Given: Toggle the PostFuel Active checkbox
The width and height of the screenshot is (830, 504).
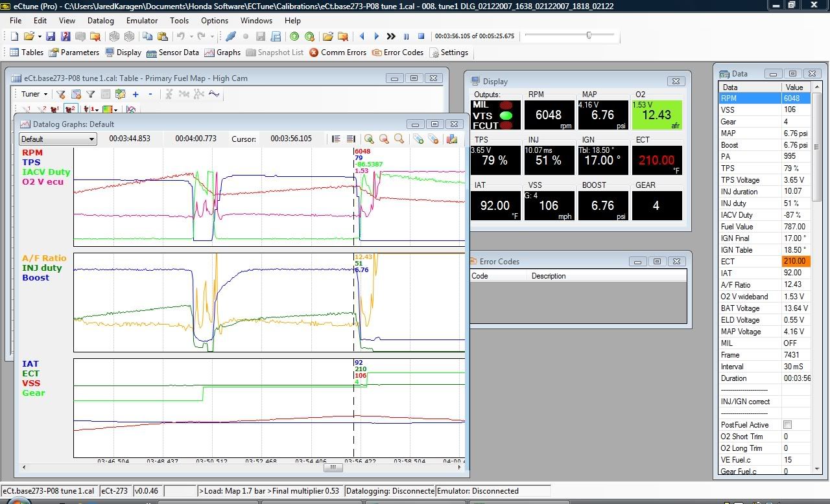Looking at the screenshot, I should tap(787, 425).
